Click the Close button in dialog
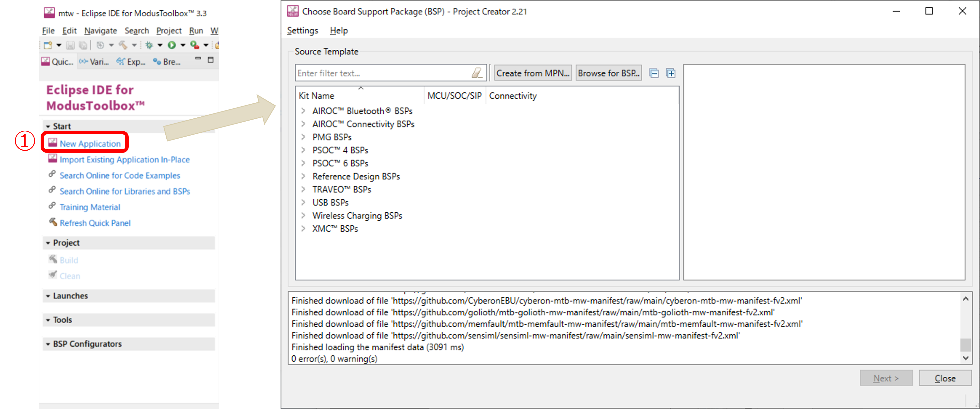The height and width of the screenshot is (409, 980). 945,378
